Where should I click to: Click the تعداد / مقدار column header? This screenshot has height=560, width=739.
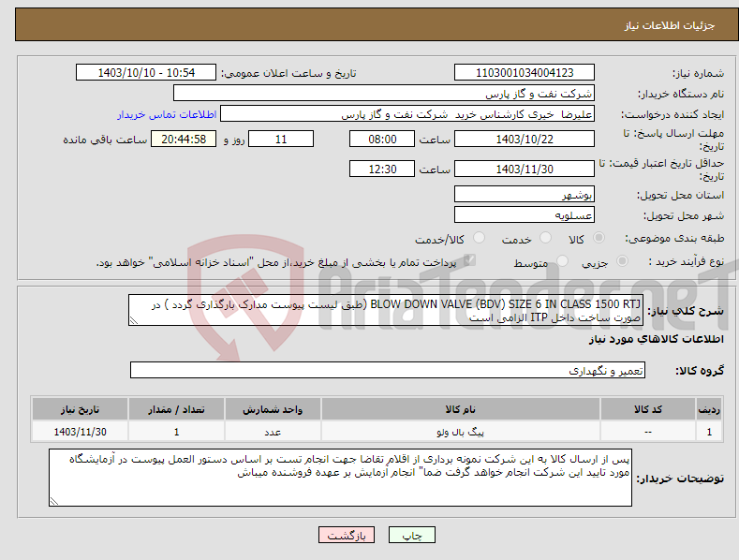[x=176, y=409]
